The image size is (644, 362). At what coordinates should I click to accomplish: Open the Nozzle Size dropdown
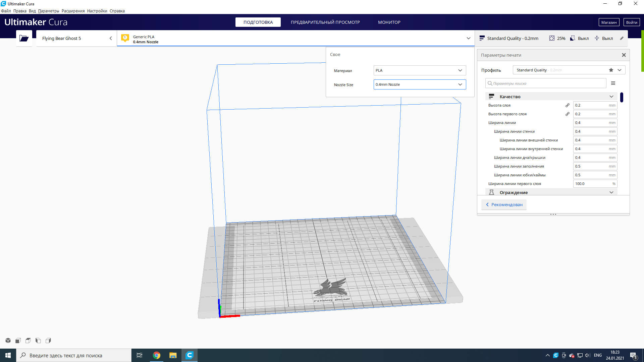(420, 84)
